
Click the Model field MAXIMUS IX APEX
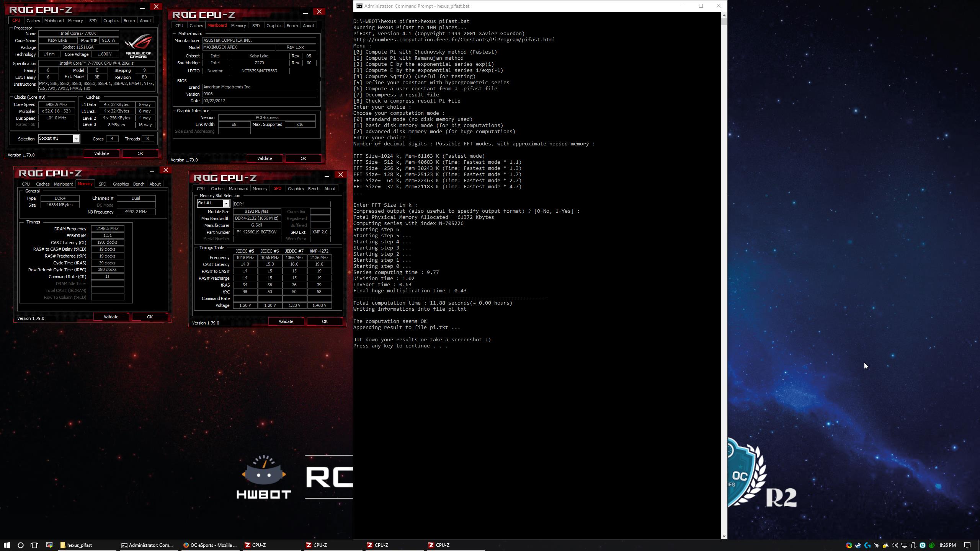238,47
